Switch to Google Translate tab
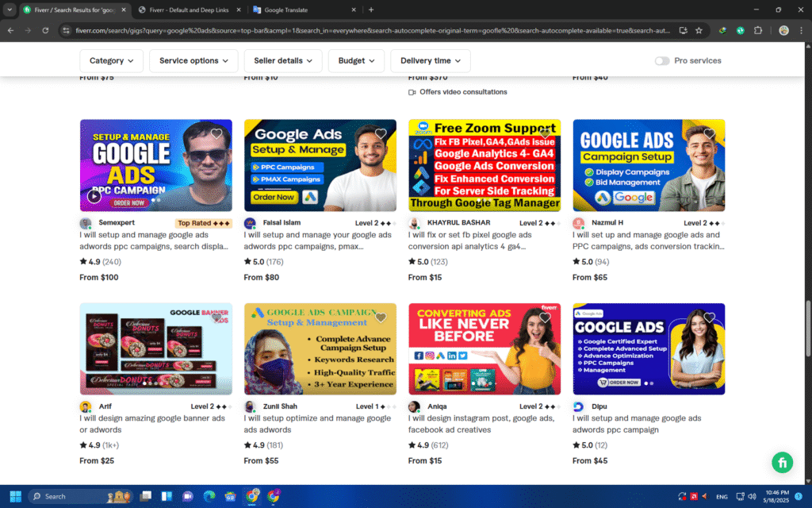The width and height of the screenshot is (812, 508). pos(304,10)
